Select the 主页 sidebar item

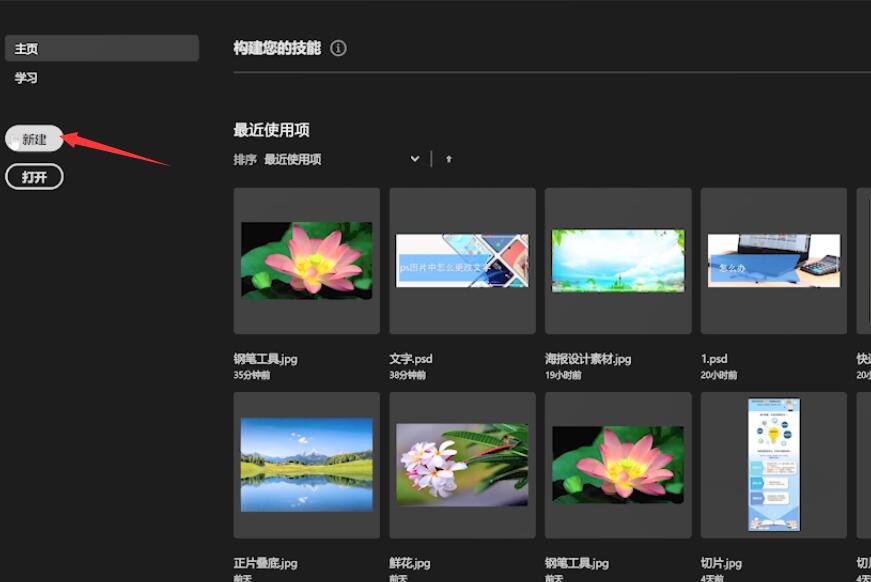click(x=102, y=48)
